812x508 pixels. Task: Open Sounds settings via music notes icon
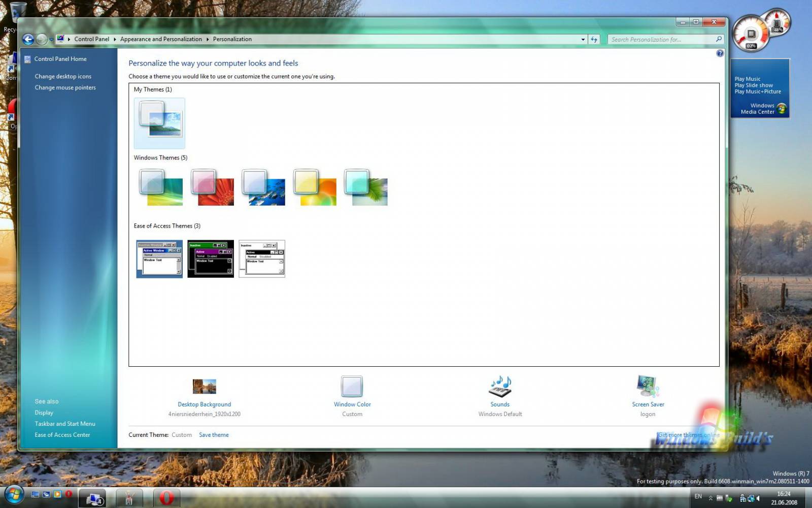[500, 387]
